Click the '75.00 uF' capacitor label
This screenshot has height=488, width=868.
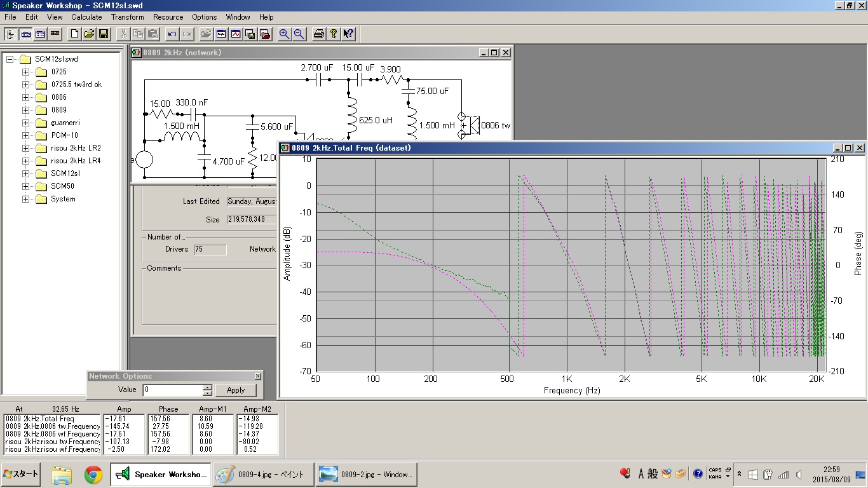point(433,91)
